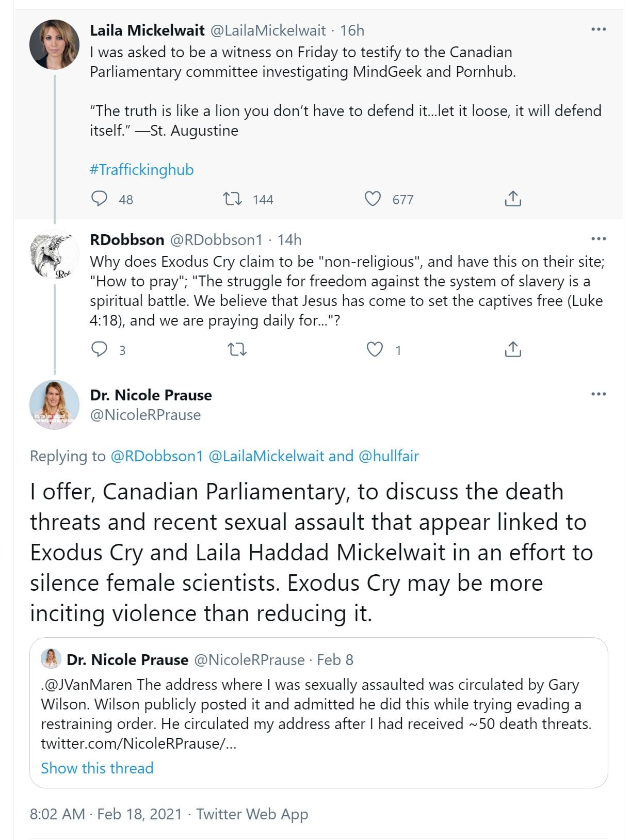630x840 pixels.
Task: Like RDobbson's tweet
Action: [x=375, y=349]
